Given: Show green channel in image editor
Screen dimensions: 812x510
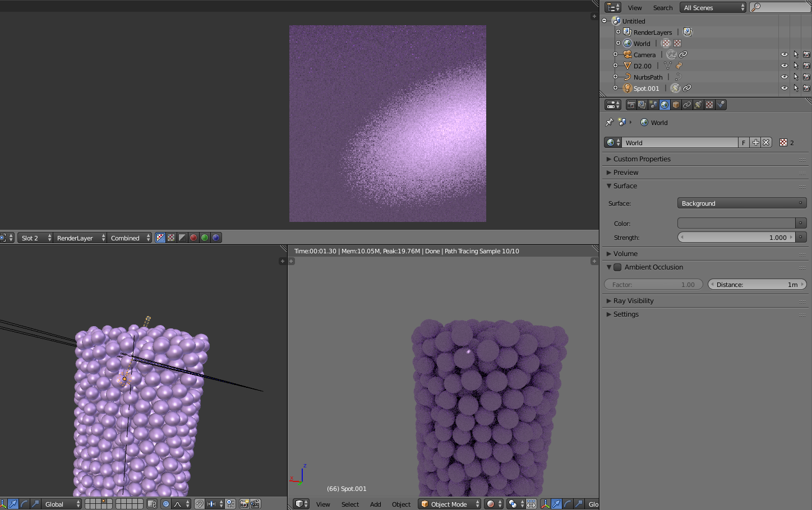Looking at the screenshot, I should click(205, 238).
